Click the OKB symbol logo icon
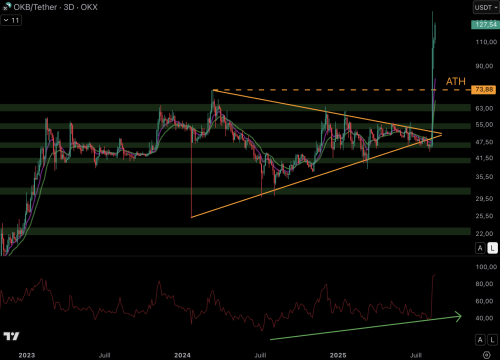Screen dimensions: 500x360 pos(7,6)
